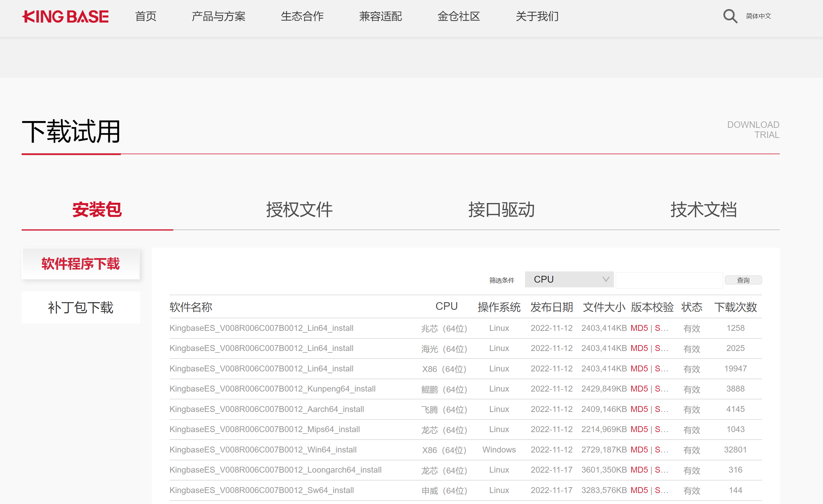
Task: Select 软件程序下载 in the sidebar
Action: point(81,264)
